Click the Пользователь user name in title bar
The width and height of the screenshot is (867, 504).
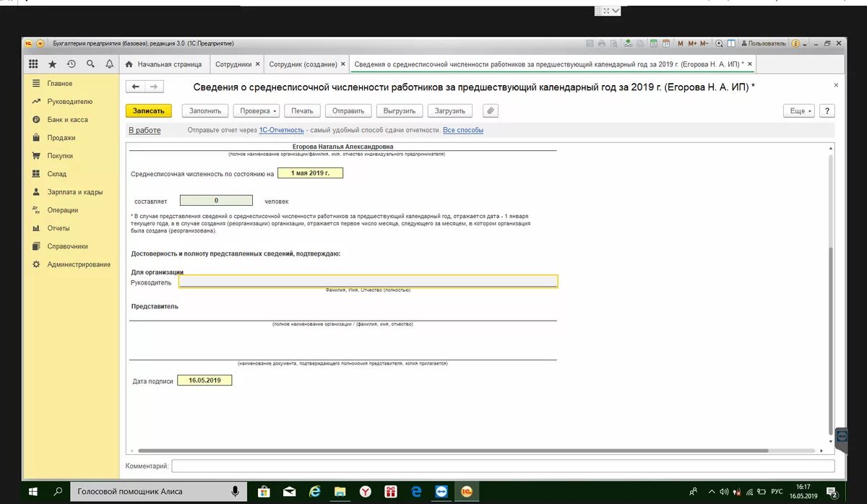point(764,43)
